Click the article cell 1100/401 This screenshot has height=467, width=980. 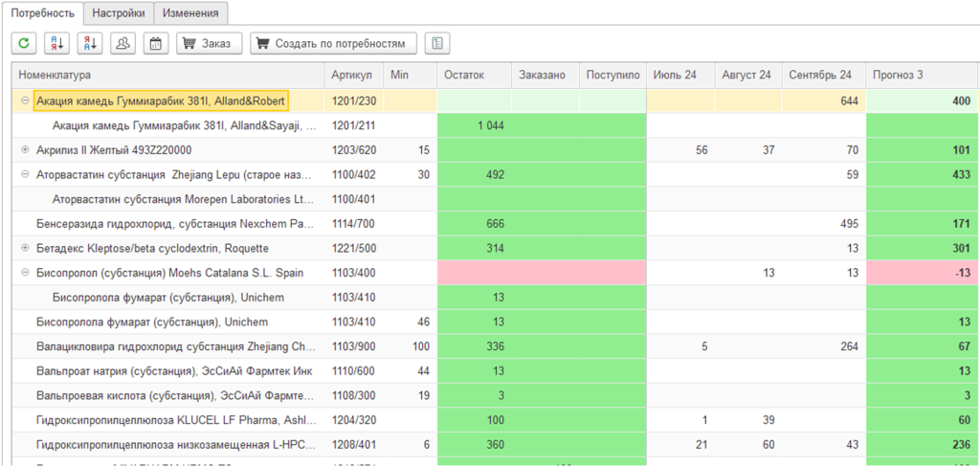click(x=354, y=199)
